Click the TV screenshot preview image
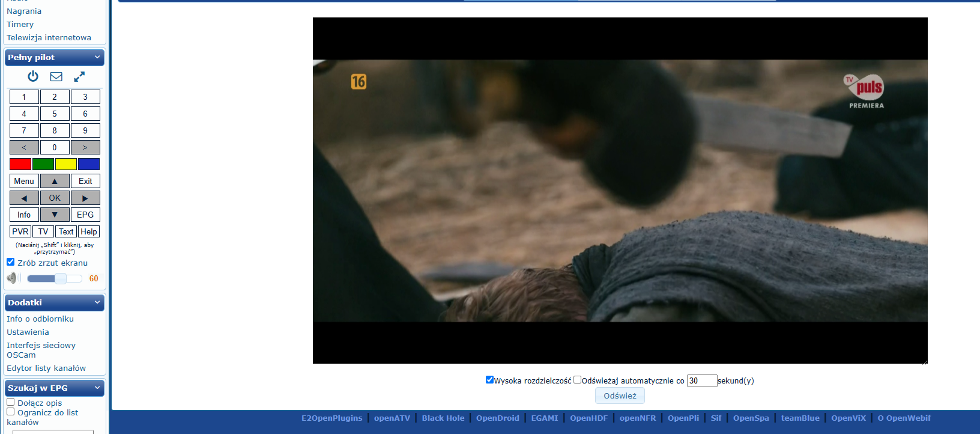Image resolution: width=980 pixels, height=434 pixels. tap(620, 191)
